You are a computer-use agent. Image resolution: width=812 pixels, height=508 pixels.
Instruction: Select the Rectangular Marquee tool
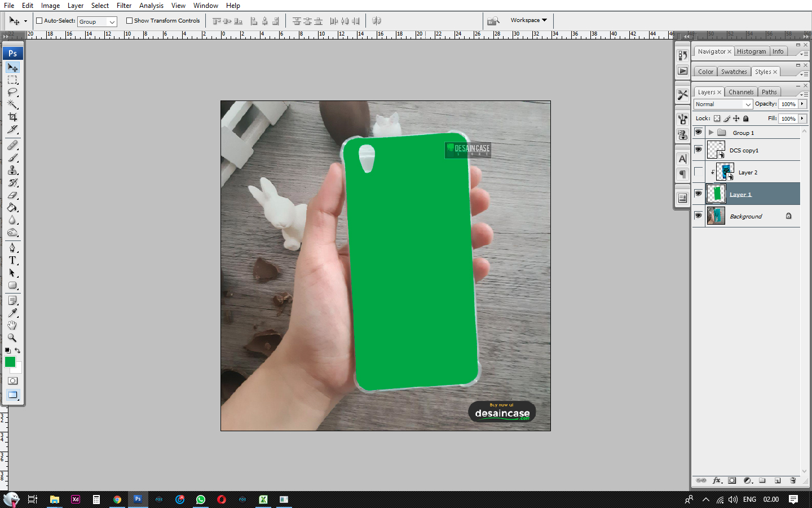(x=12, y=80)
